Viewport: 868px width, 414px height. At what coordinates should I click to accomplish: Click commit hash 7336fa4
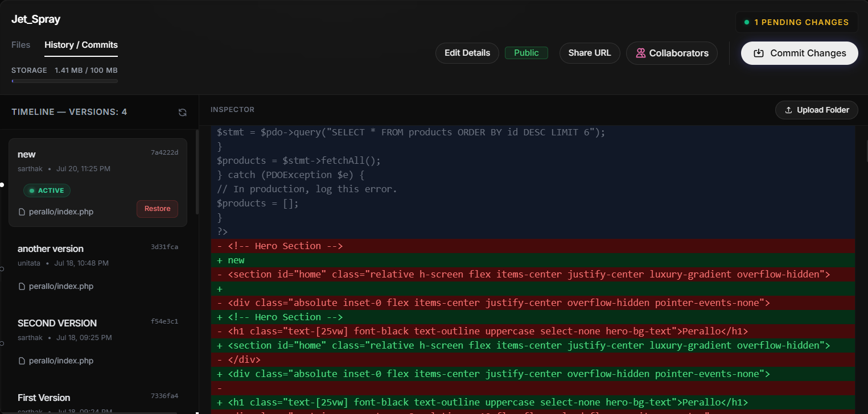(164, 396)
